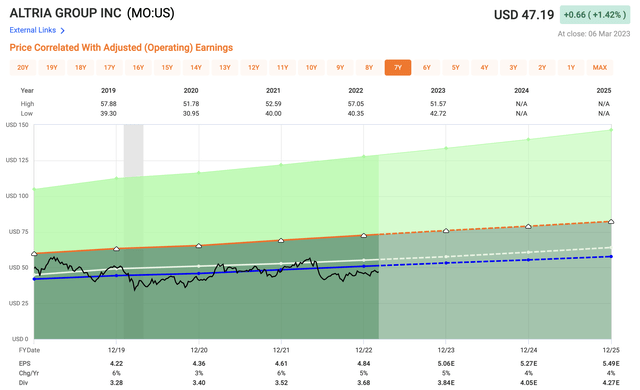Click dividend value 3.28 for 12/19
640x390 pixels.
pos(116,383)
